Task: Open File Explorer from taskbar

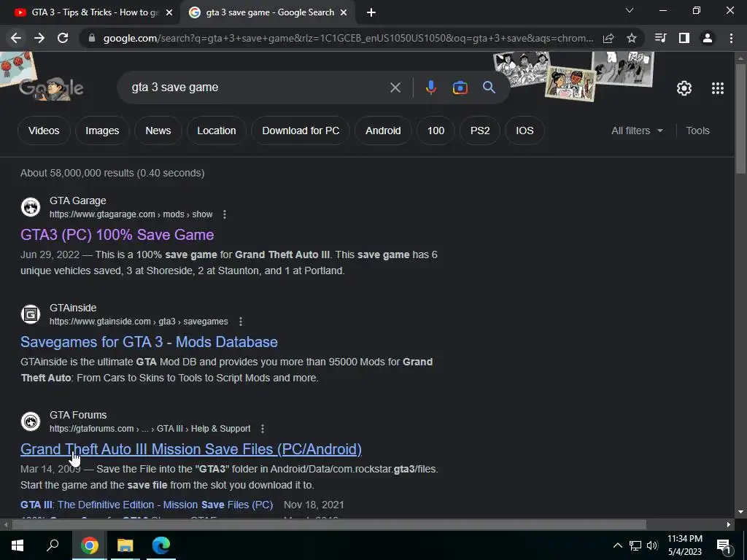Action: [x=125, y=545]
